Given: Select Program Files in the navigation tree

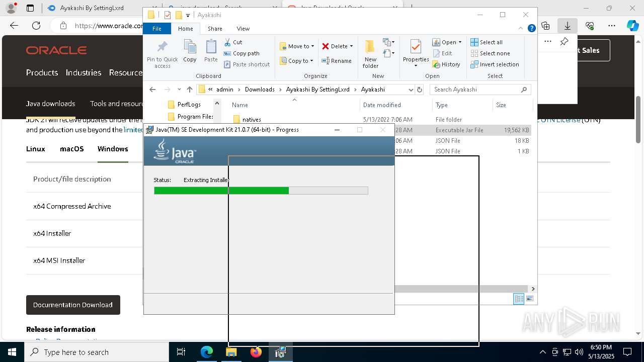Looking at the screenshot, I should point(190,117).
